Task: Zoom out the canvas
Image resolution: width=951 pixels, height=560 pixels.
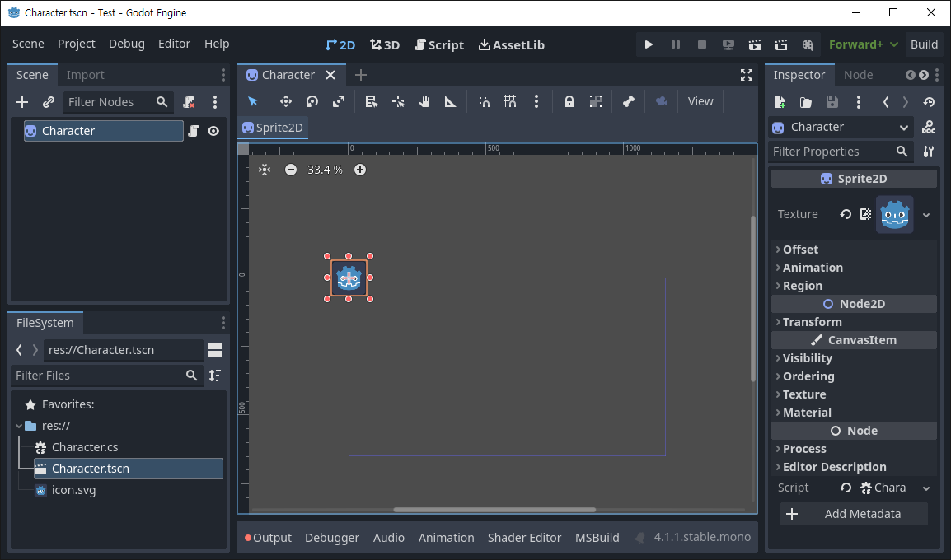Action: 291,170
